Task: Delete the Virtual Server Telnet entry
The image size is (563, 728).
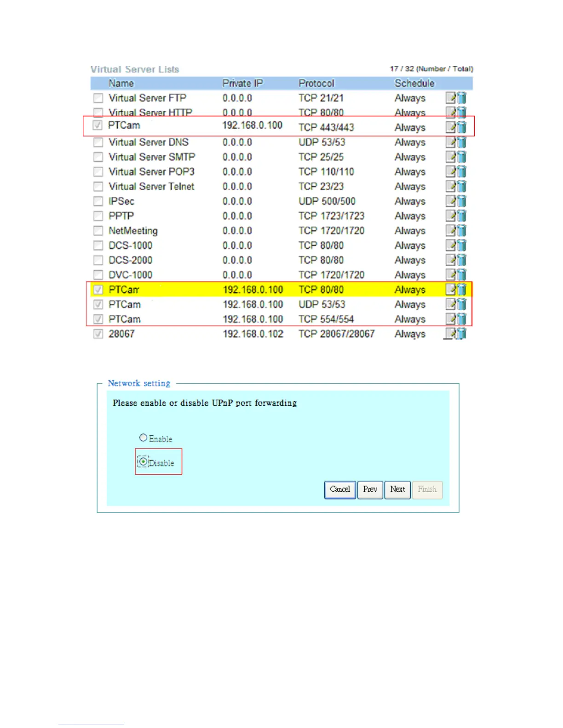Action: point(461,186)
